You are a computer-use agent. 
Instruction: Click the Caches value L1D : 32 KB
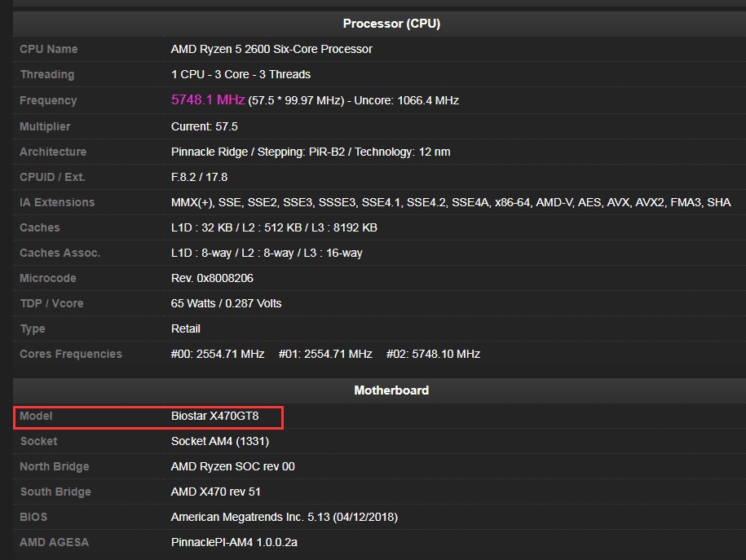click(274, 227)
